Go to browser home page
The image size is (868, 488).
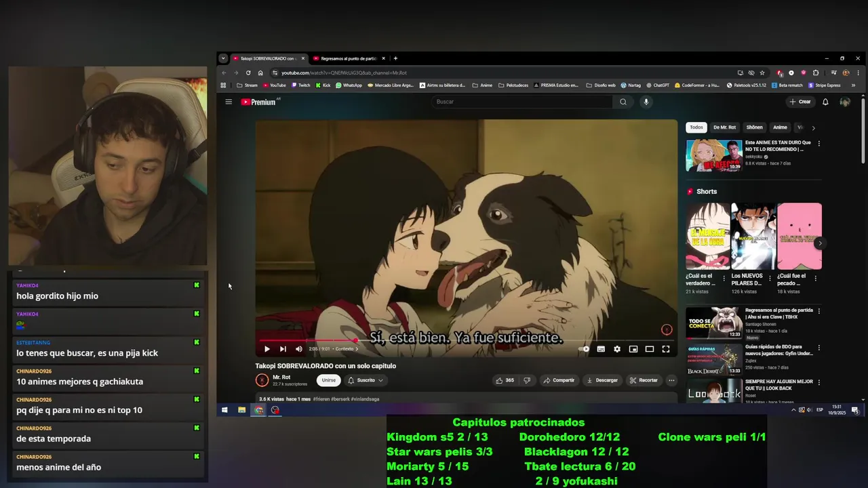tap(260, 73)
